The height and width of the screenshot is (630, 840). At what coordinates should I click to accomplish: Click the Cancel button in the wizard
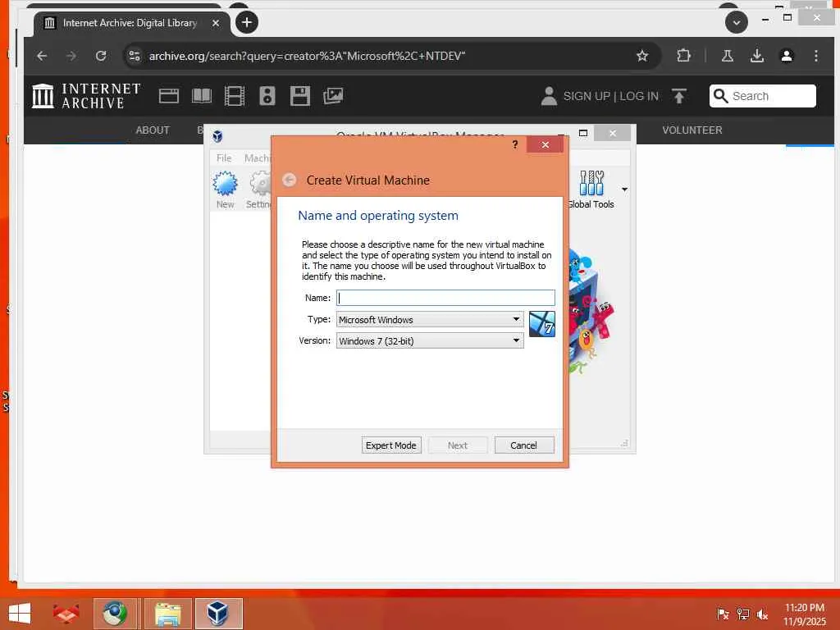(x=524, y=445)
